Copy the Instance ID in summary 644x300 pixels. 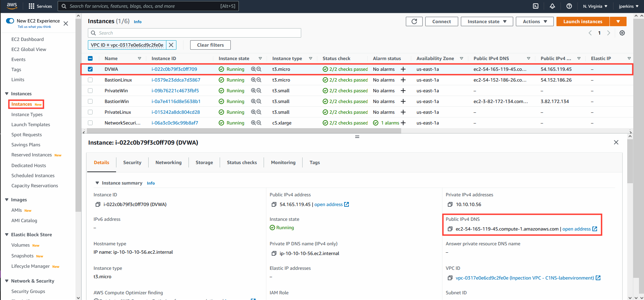pyautogui.click(x=98, y=204)
